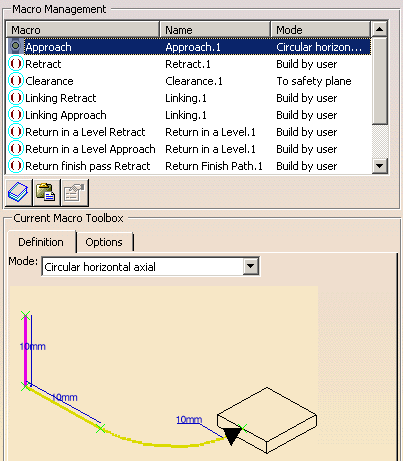Click the Linking Approach status icon
Viewport: 403px width, 461px height.
click(x=16, y=114)
